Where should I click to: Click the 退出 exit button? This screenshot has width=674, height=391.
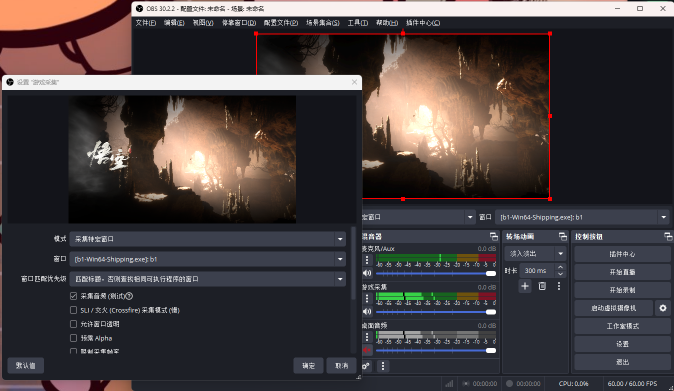[622, 362]
